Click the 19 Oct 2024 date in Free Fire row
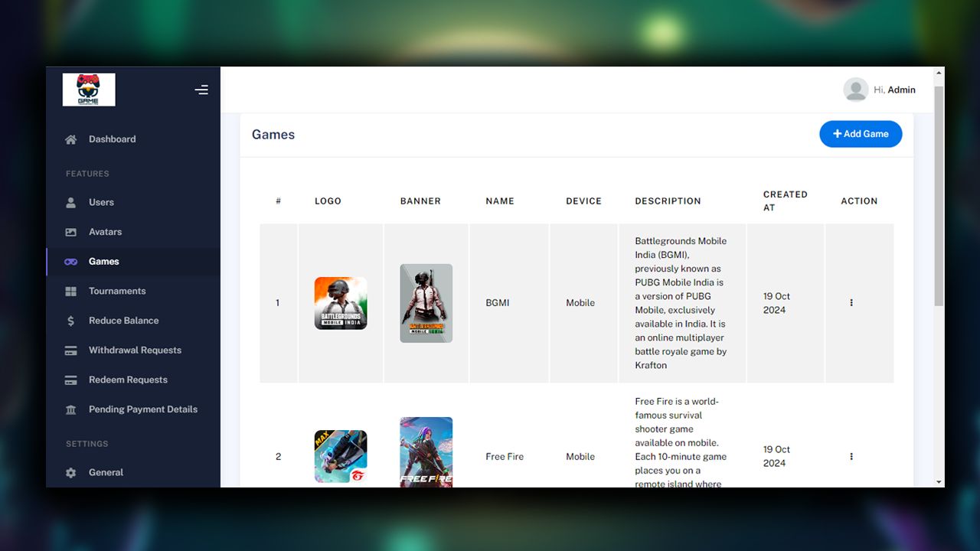 pos(776,457)
